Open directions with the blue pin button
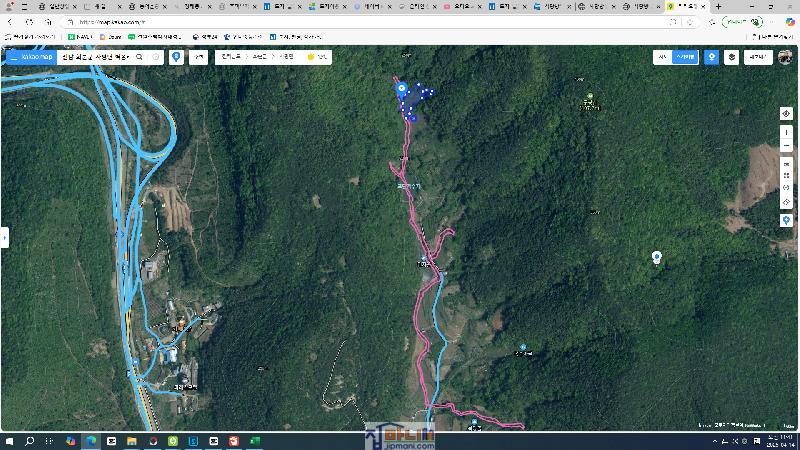800x450 pixels. [x=177, y=57]
